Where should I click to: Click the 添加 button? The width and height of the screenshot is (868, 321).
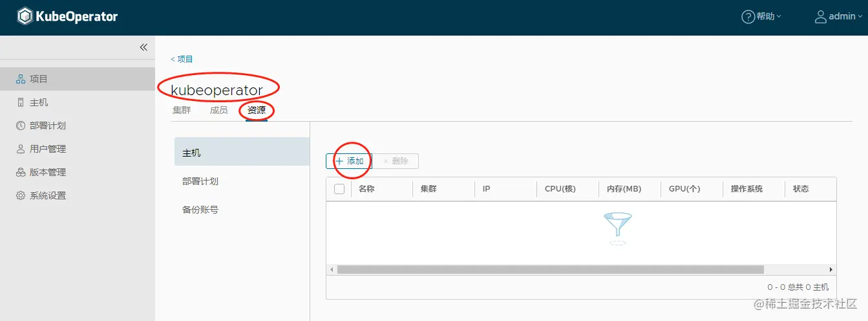coord(349,161)
